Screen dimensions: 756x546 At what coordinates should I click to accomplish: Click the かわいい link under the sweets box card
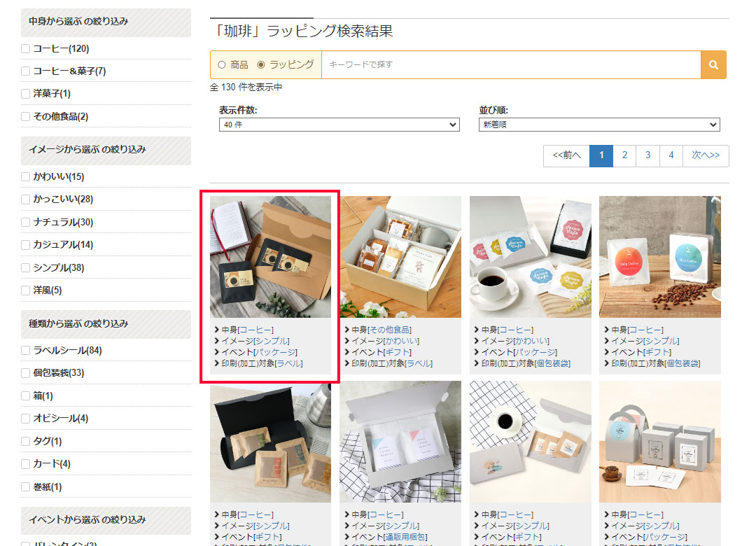401,341
